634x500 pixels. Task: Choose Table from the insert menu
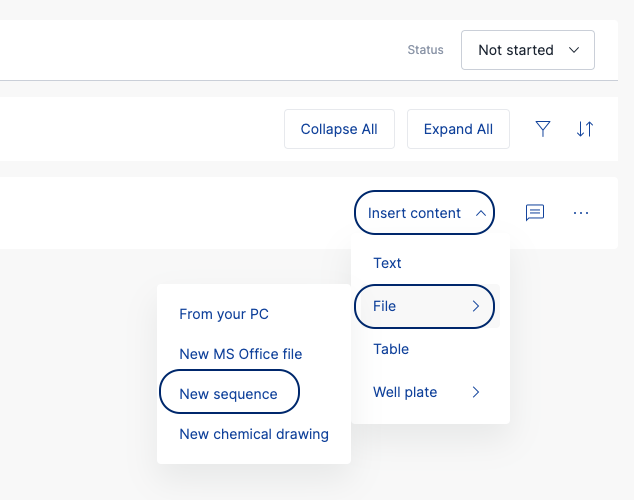pyautogui.click(x=391, y=349)
